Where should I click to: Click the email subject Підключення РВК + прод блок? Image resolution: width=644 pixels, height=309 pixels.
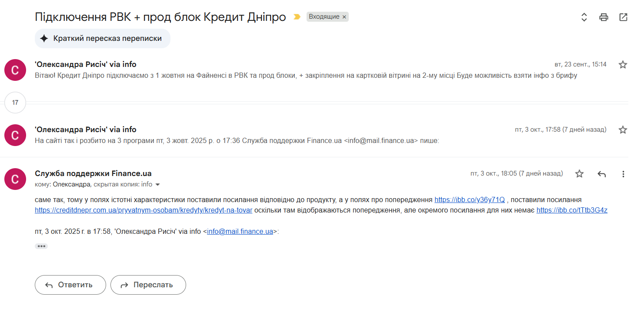[x=160, y=17]
